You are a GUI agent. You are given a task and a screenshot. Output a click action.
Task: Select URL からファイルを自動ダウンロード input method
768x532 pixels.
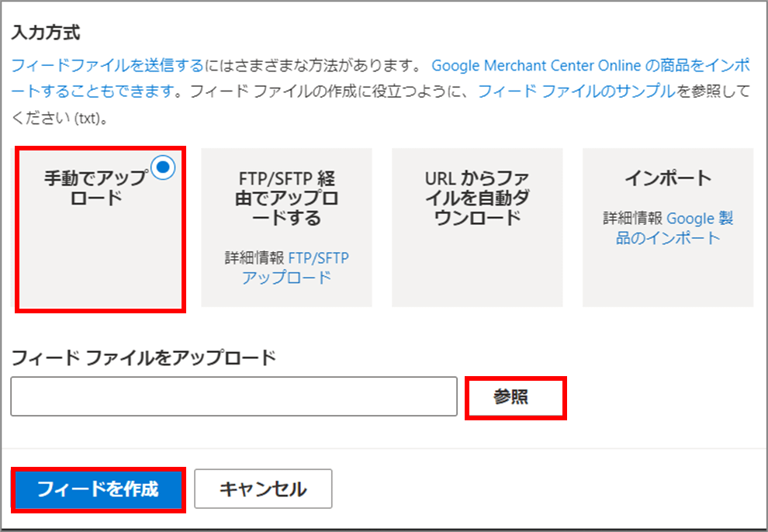click(477, 198)
